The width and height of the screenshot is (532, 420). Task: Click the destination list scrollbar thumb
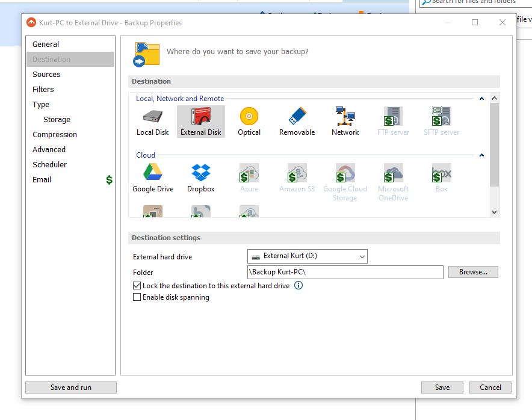(x=494, y=145)
